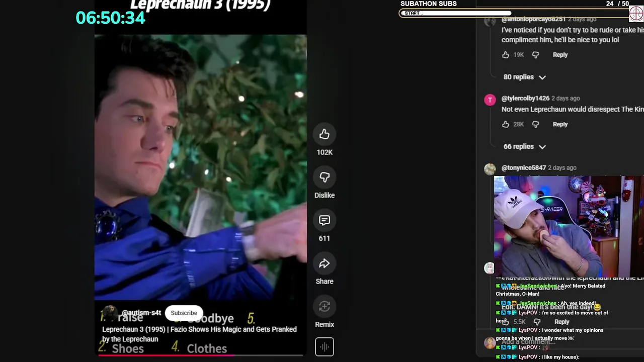Expand the 80 replies thread

(524, 77)
